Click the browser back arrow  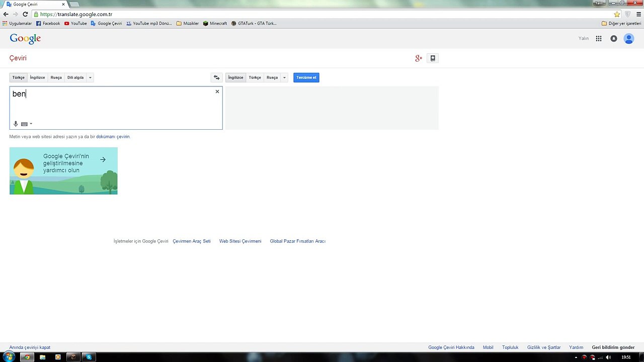6,15
